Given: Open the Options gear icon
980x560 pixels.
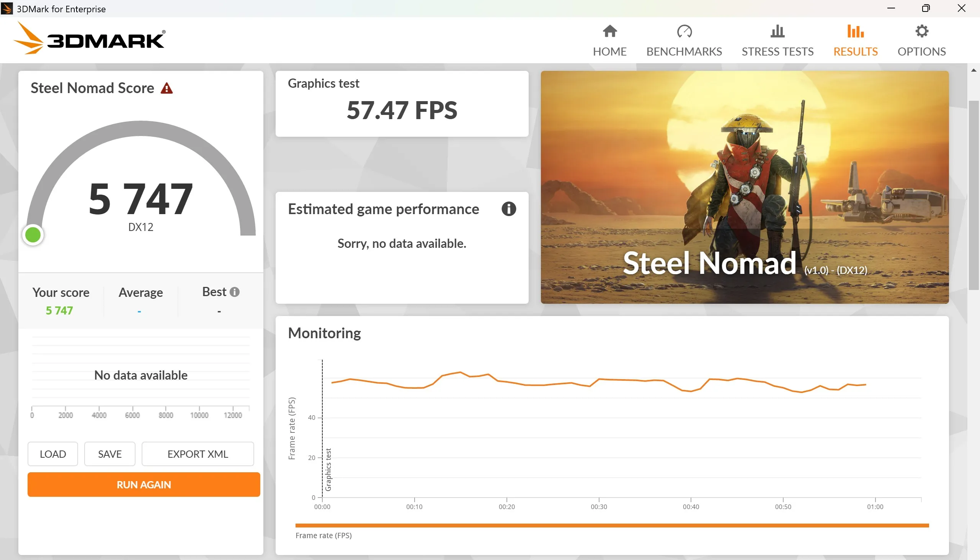Looking at the screenshot, I should [921, 31].
